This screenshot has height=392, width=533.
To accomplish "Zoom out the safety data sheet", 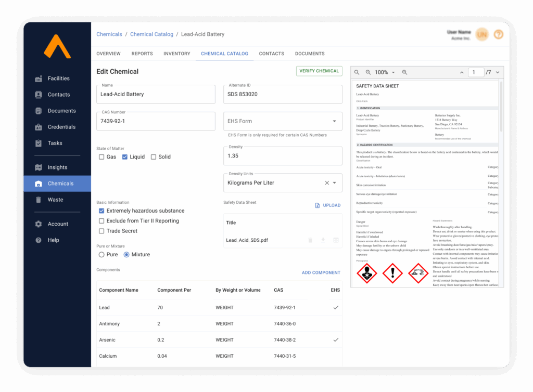I will click(x=368, y=72).
